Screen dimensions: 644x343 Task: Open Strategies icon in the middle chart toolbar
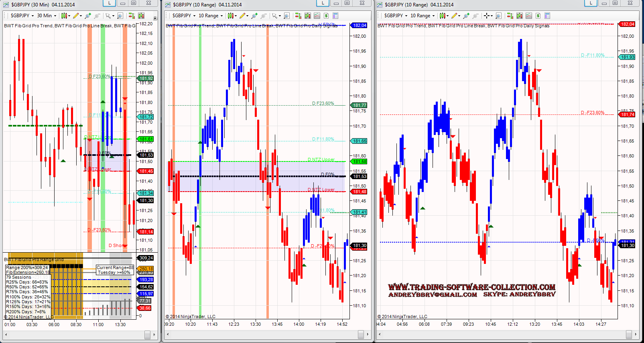point(317,16)
